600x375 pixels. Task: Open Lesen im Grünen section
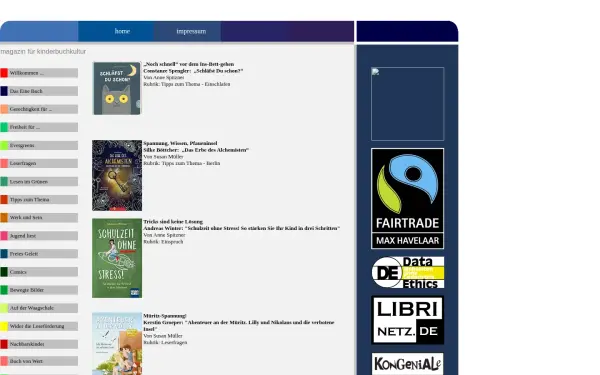tap(39, 181)
